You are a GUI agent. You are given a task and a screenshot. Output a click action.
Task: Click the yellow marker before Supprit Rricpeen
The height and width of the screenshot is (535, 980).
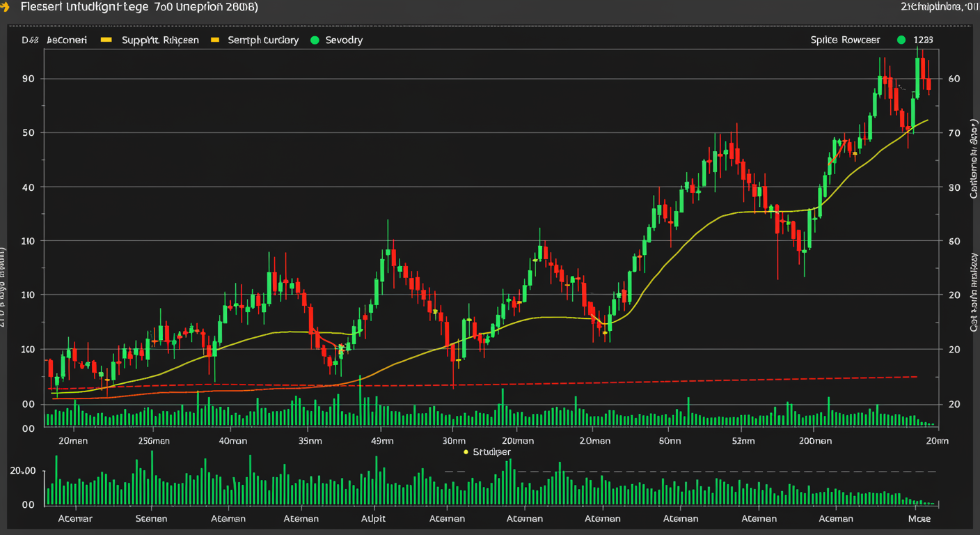pyautogui.click(x=106, y=40)
